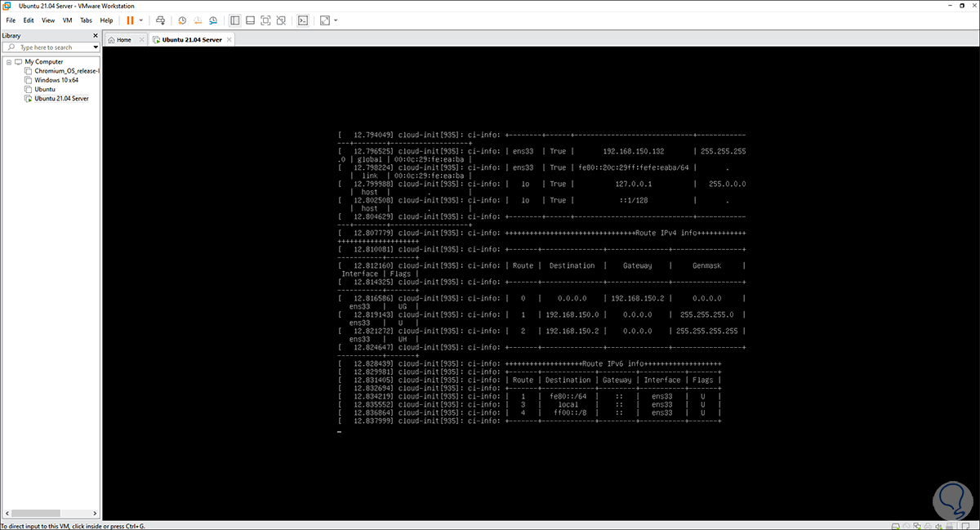Click the VMware Workstation title bar icon
Screen dimensions: 980x530
click(x=8, y=5)
